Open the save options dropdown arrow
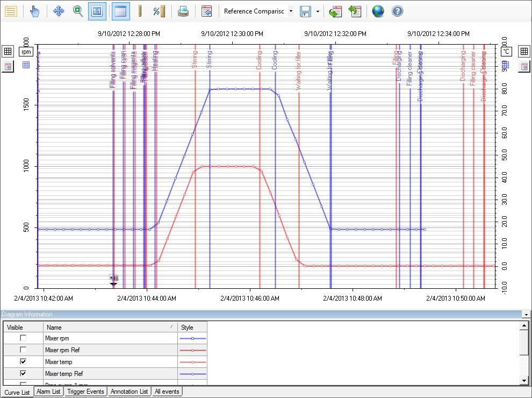The image size is (532, 398). pyautogui.click(x=318, y=11)
